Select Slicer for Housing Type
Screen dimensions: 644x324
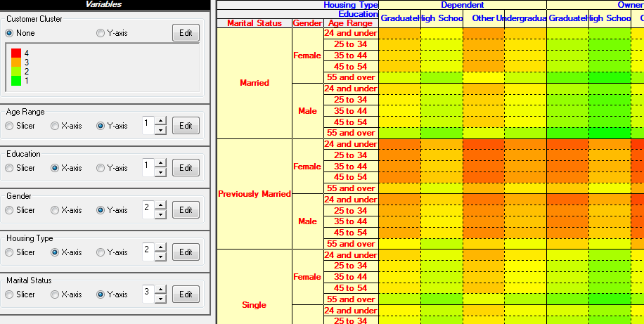tap(9, 252)
